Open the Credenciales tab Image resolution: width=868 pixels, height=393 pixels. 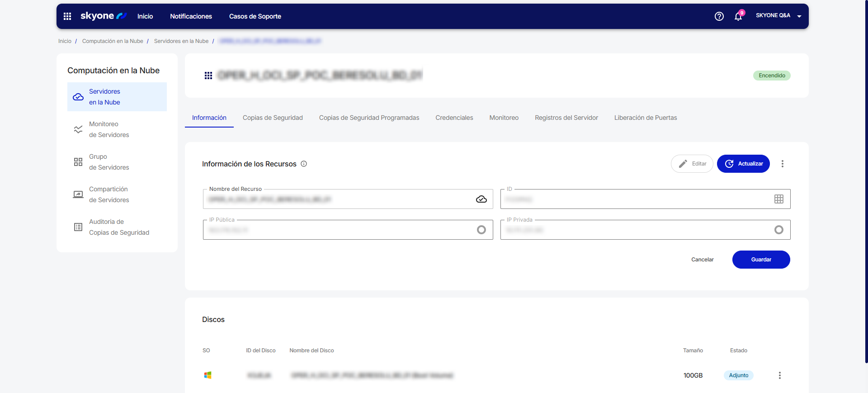[454, 118]
